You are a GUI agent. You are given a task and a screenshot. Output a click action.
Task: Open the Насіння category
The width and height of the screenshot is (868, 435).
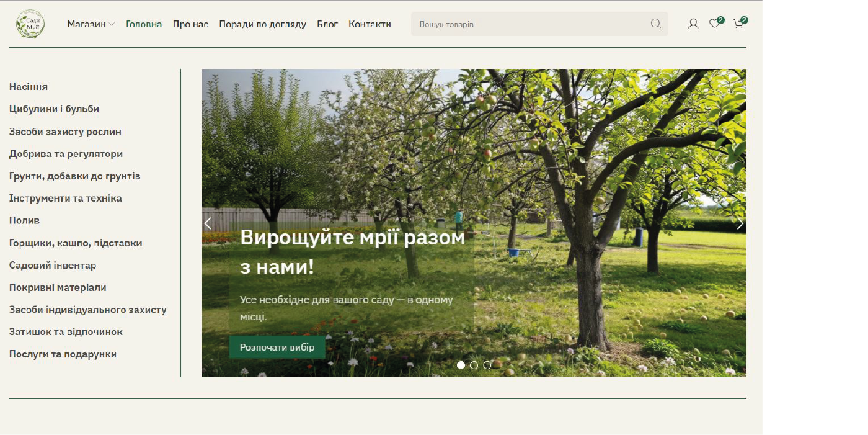tap(29, 87)
